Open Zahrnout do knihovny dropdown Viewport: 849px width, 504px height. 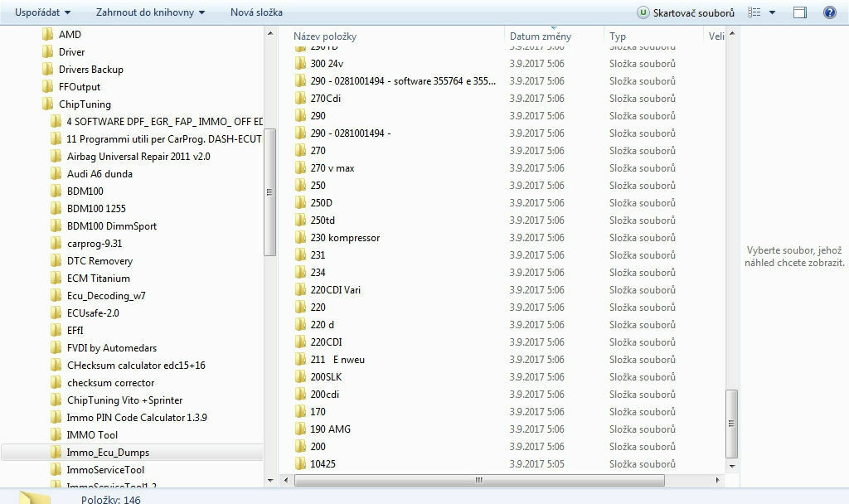[x=150, y=12]
